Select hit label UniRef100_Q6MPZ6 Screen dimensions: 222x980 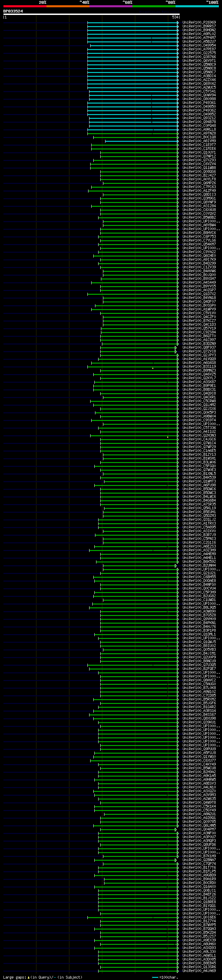[x=199, y=183]
